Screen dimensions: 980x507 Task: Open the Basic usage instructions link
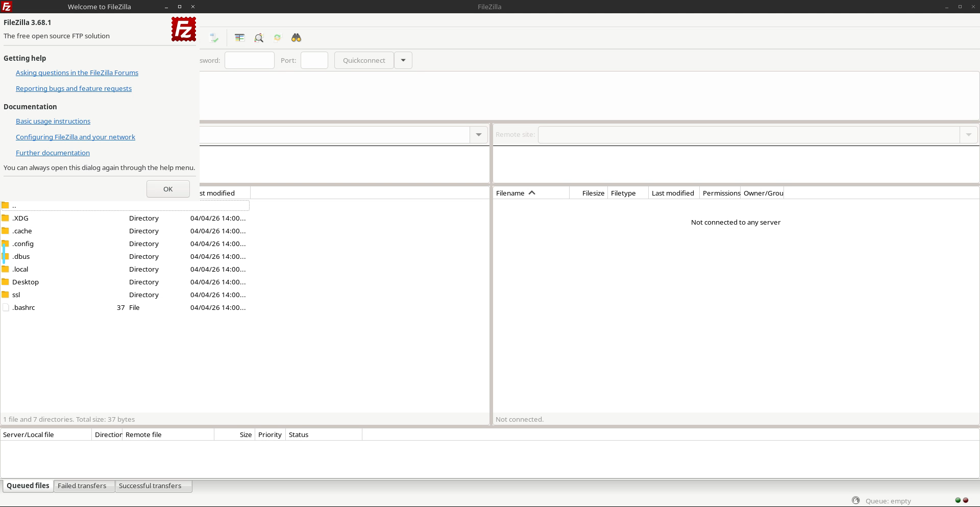coord(53,121)
